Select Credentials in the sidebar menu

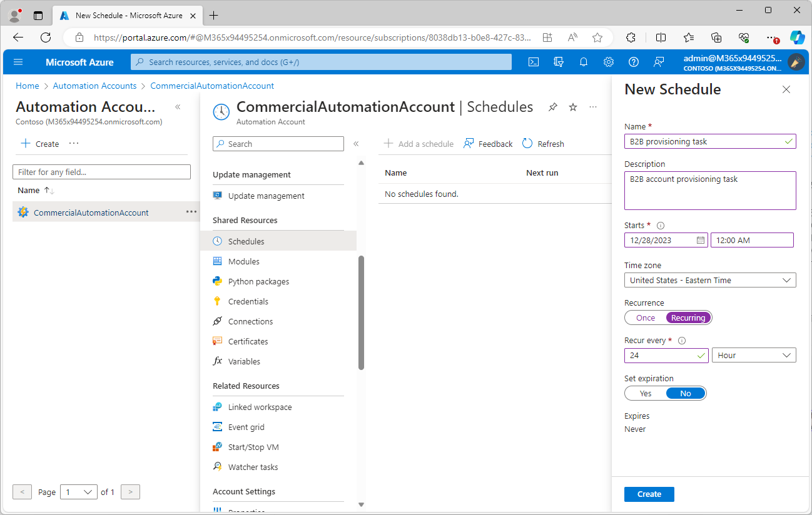point(248,301)
